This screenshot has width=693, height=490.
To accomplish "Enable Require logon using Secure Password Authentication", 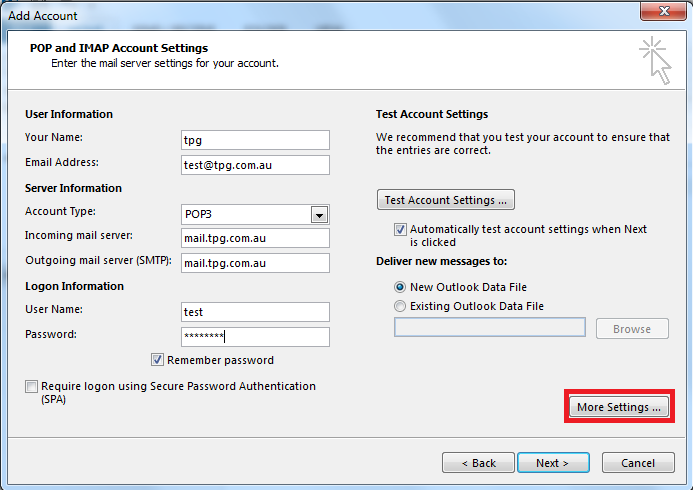I will coord(31,387).
